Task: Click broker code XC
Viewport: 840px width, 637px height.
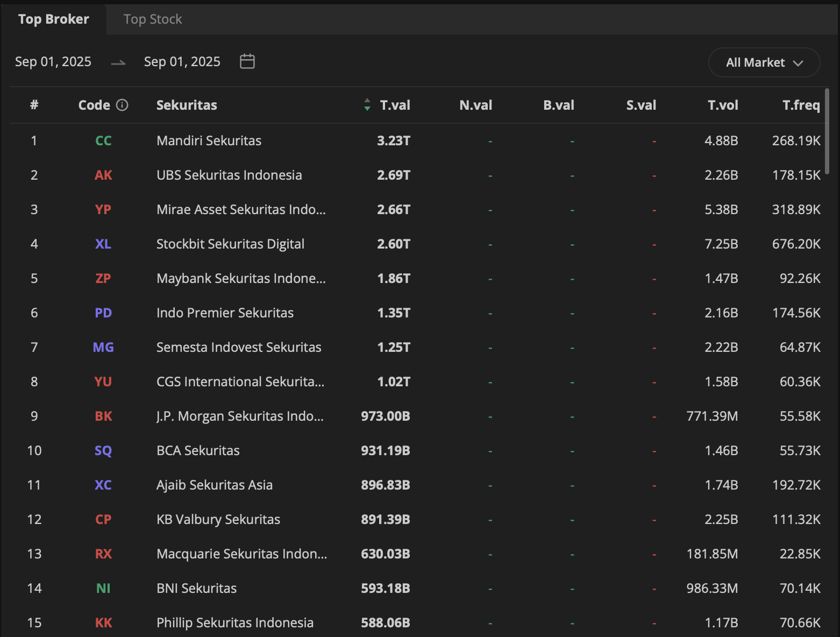Action: [103, 485]
